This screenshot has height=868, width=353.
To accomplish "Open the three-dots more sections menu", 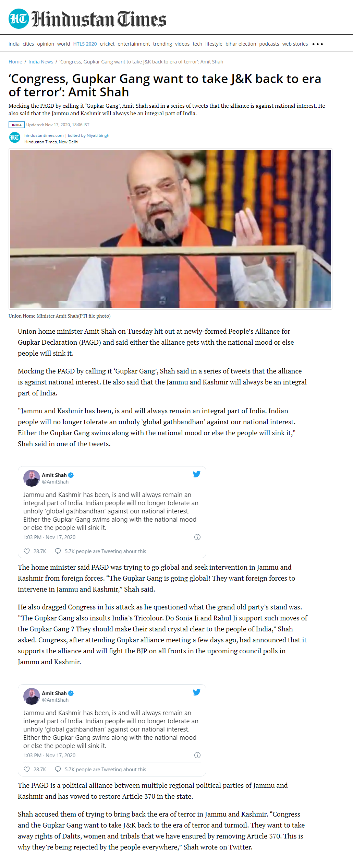I will (x=317, y=44).
